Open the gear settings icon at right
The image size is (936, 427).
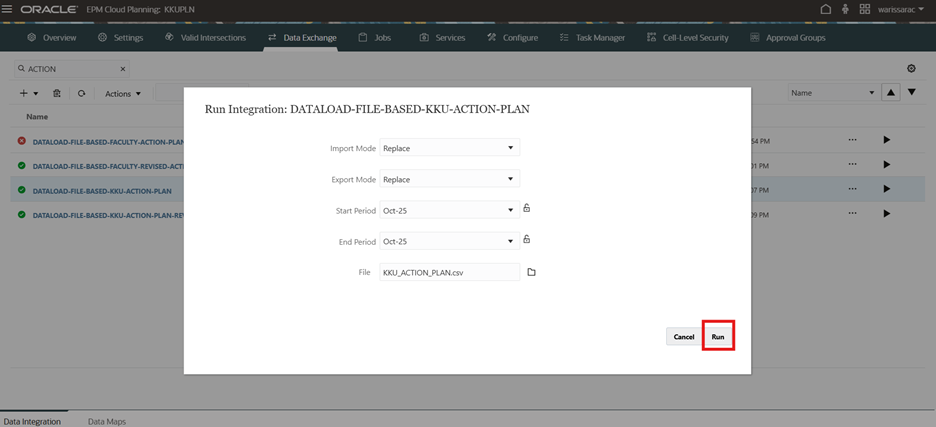click(x=911, y=69)
